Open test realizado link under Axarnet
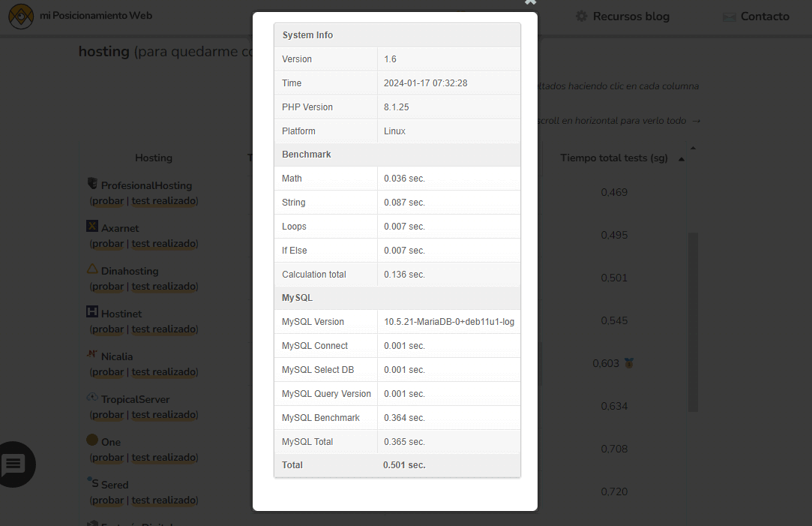Screen dimensions: 812x526 (x=164, y=244)
